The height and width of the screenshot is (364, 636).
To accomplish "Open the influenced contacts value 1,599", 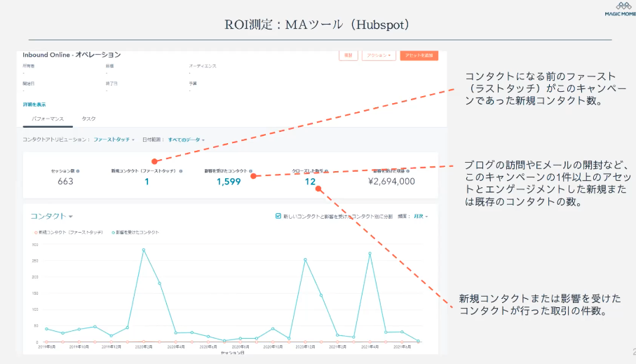I will point(229,182).
